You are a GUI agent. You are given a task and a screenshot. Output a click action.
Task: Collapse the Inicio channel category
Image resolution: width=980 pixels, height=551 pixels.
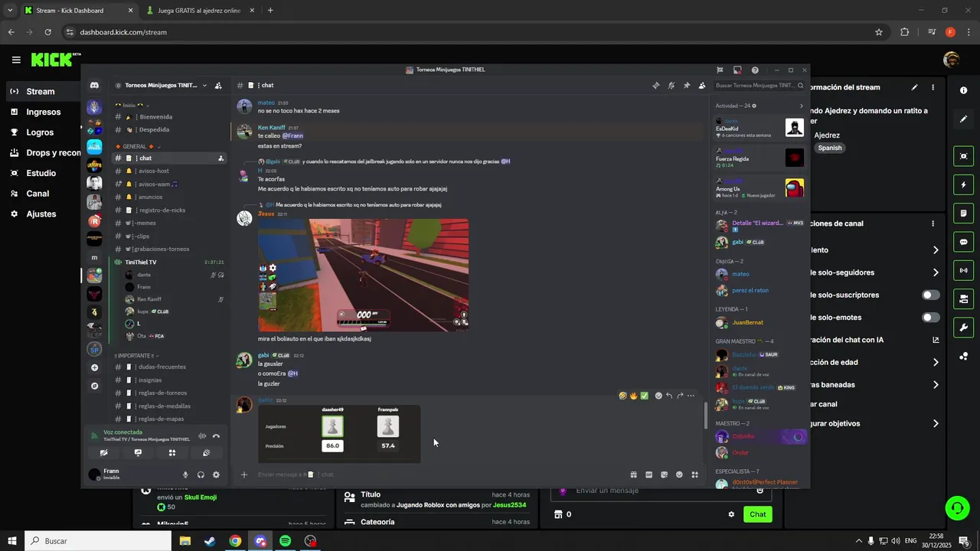point(130,105)
